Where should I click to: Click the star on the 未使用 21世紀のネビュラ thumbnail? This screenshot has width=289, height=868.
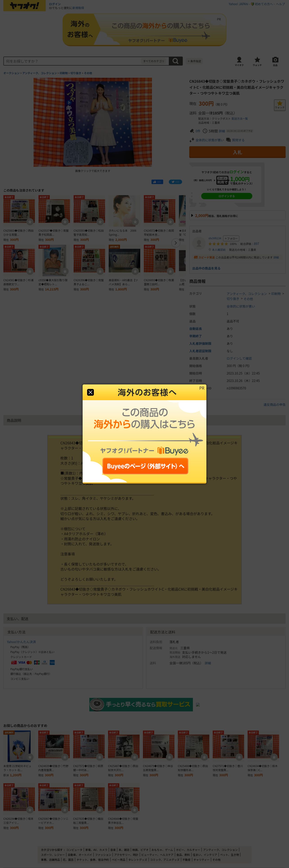click(x=30, y=757)
